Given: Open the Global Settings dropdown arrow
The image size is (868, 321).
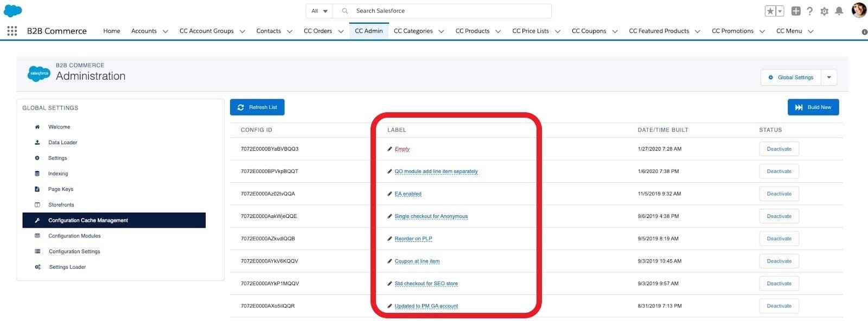Looking at the screenshot, I should [829, 78].
